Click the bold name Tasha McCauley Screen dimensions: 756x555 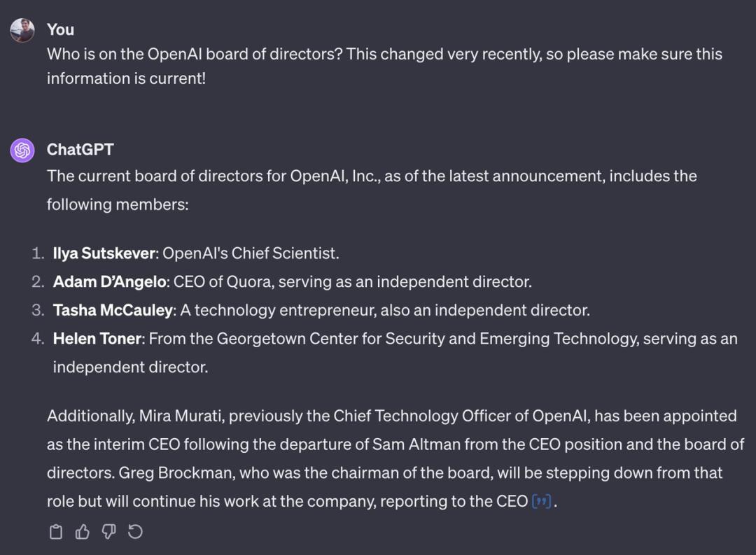click(x=112, y=310)
